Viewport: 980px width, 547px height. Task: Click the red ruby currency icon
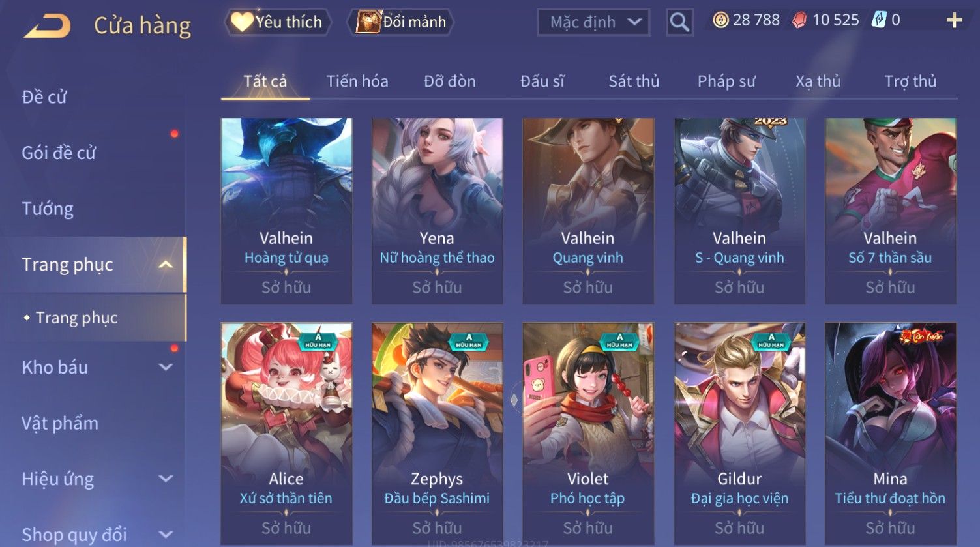[x=799, y=21]
